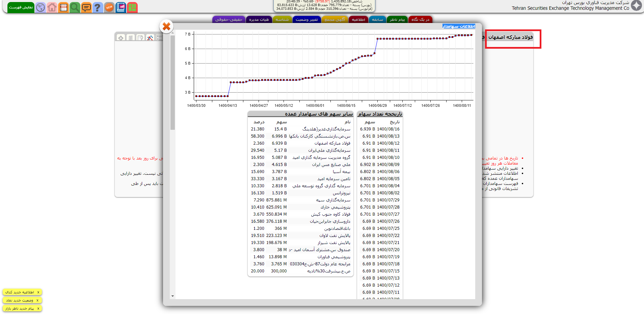Open the red and green treemap icon
This screenshot has width=644, height=314.
(132, 7)
